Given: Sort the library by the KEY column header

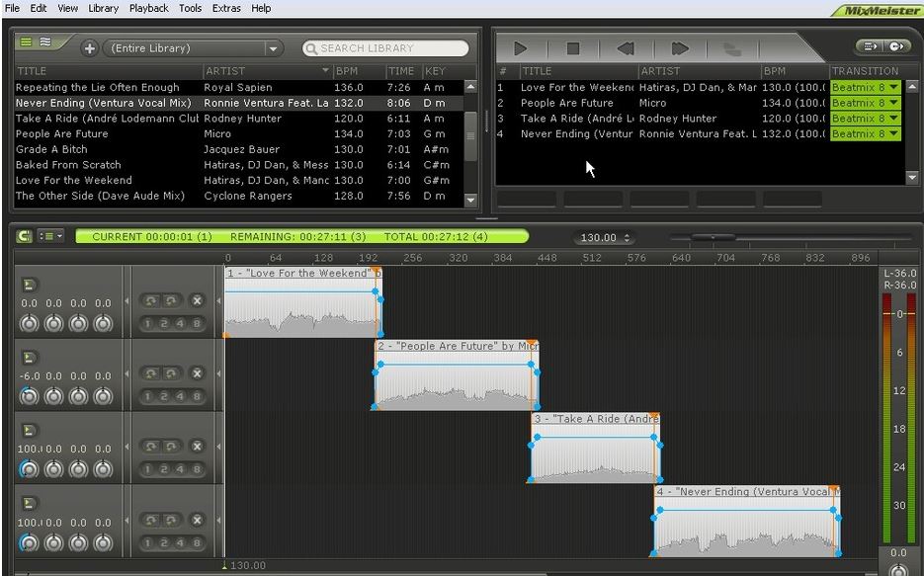Looking at the screenshot, I should coord(443,71).
